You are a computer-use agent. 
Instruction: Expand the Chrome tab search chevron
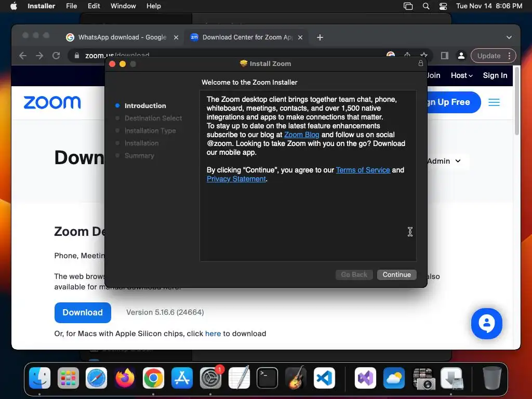coord(509,37)
